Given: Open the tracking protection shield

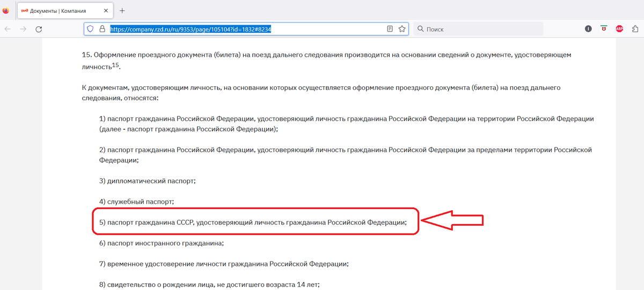Looking at the screenshot, I should (x=90, y=29).
